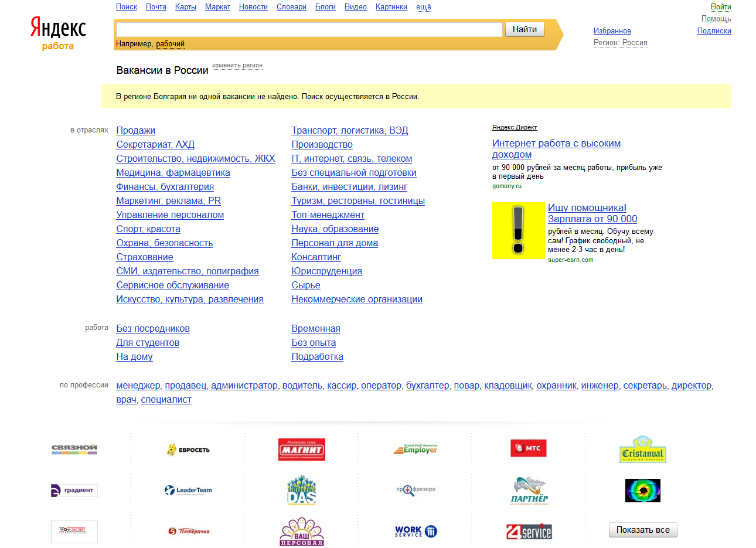Open the Регион: Россия selector

coord(621,43)
